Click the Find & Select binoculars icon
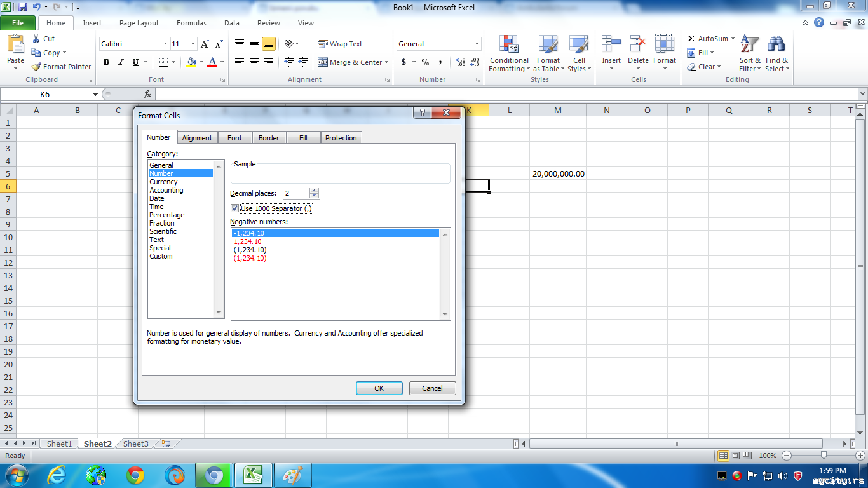868x488 pixels. 776,44
